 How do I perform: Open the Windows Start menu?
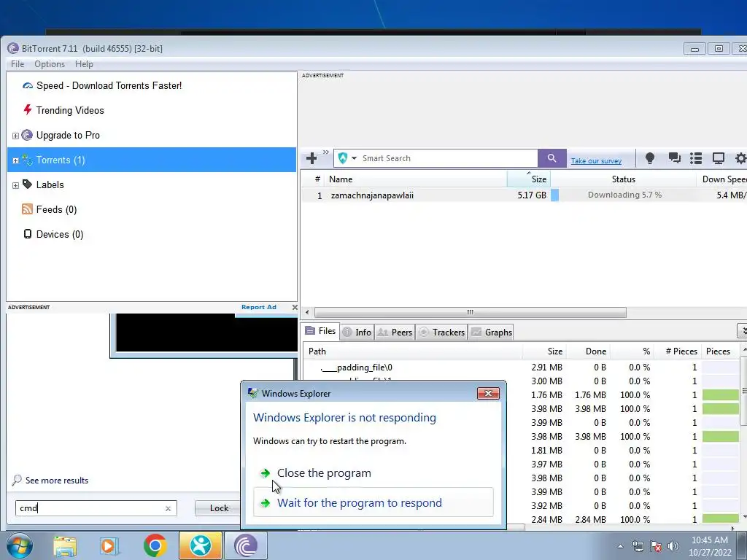coord(20,545)
